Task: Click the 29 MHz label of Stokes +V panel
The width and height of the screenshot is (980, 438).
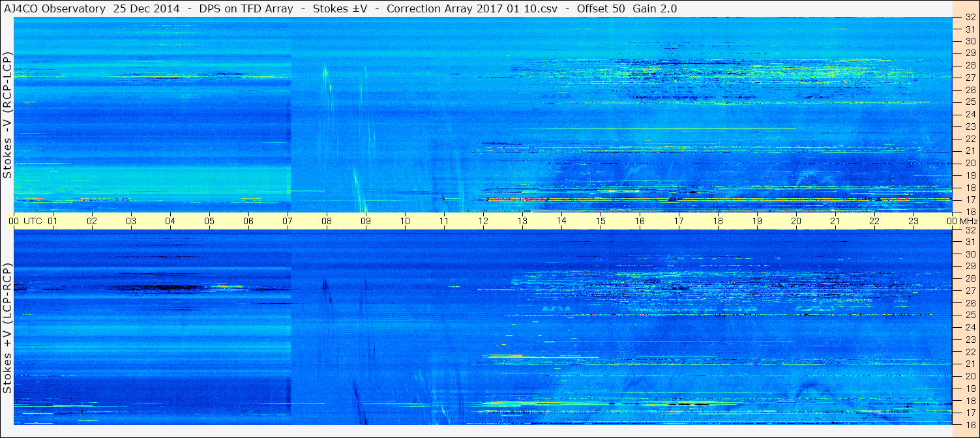Action: tap(970, 267)
